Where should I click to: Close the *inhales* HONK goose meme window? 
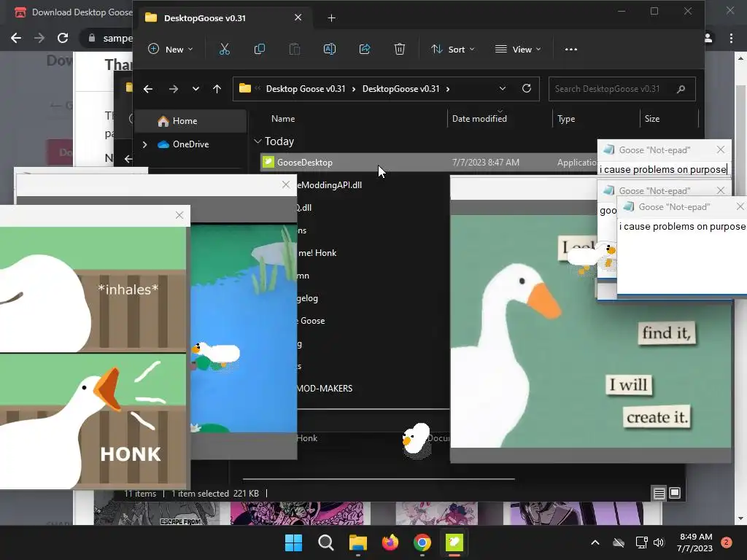coord(179,215)
